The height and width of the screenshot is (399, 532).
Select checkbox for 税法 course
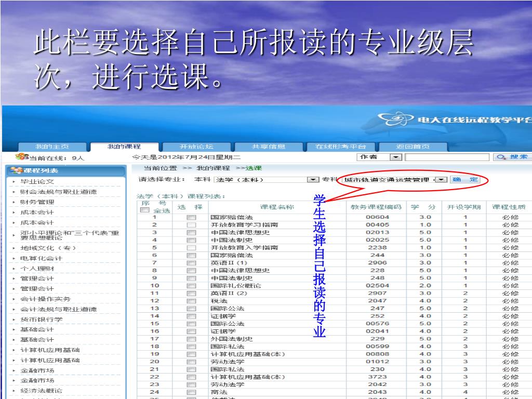pos(191,301)
